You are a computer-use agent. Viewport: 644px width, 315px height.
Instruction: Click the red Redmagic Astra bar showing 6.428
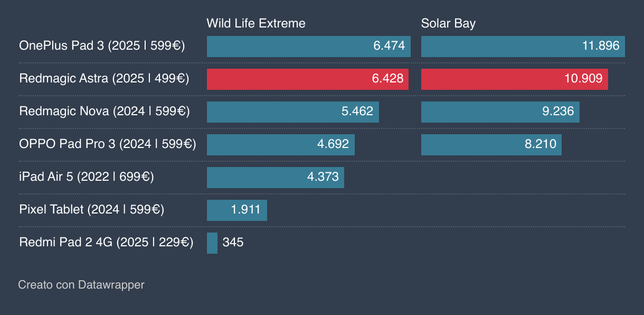pos(308,79)
